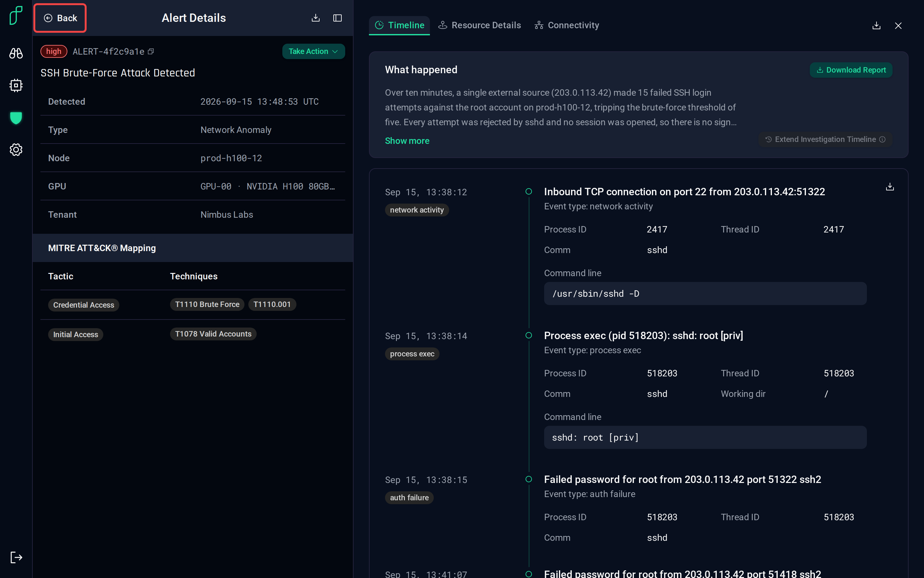The height and width of the screenshot is (578, 924).
Task: Click the app logo in the sidebar
Action: click(x=16, y=15)
